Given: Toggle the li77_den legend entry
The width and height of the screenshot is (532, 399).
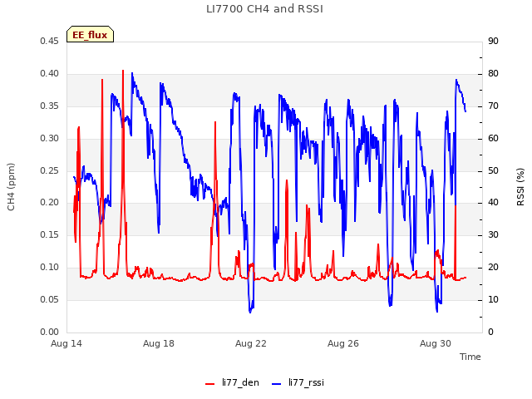Looking at the screenshot, I should click(x=233, y=382).
